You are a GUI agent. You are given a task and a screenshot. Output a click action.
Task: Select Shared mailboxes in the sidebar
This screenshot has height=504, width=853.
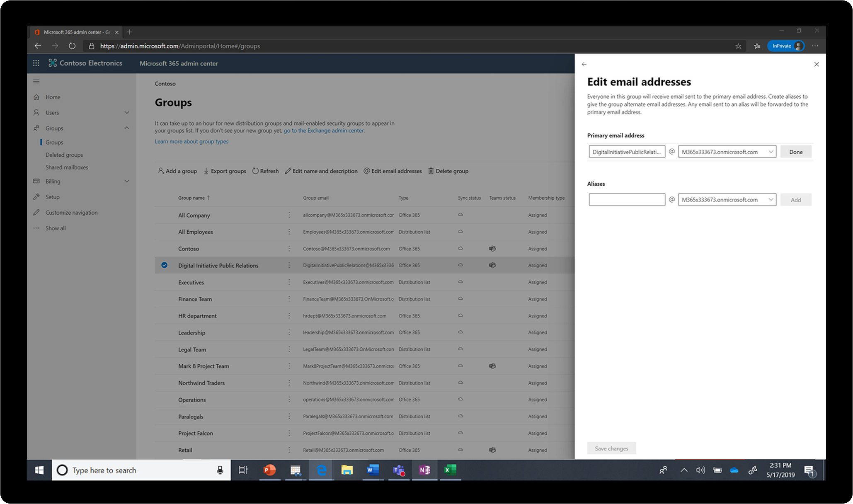pyautogui.click(x=67, y=167)
